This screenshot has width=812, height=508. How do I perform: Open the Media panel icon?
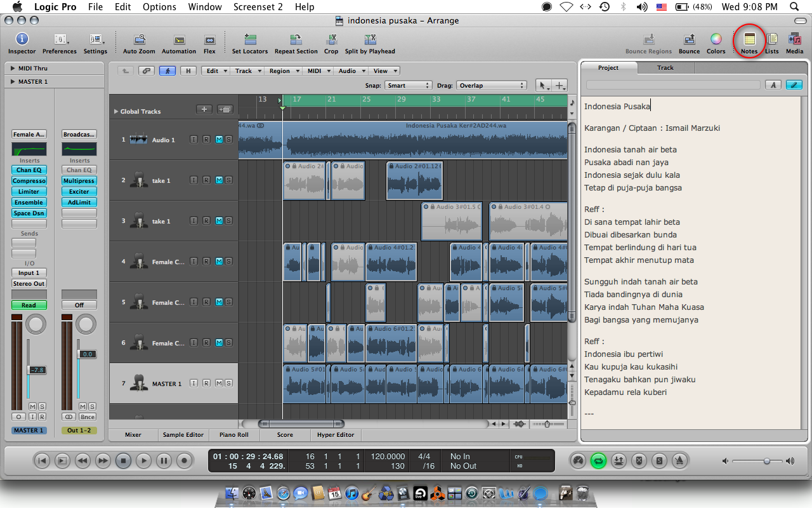(794, 39)
